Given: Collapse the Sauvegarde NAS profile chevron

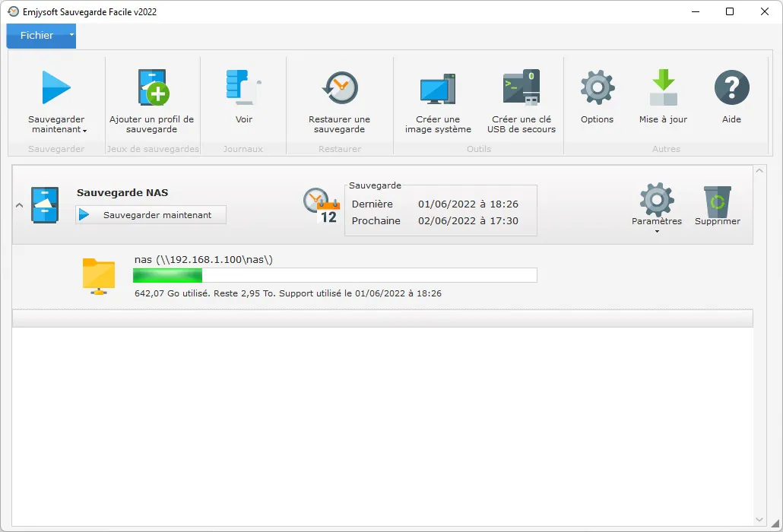Looking at the screenshot, I should coord(20,205).
